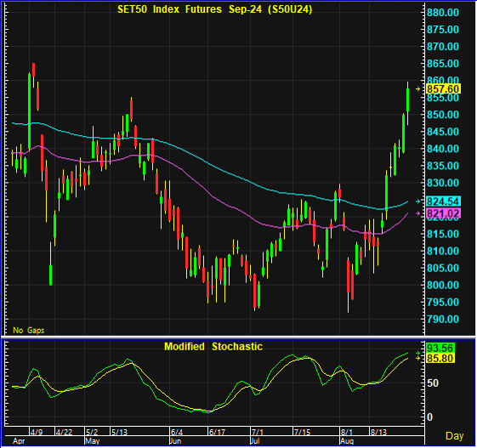Click the No Gaps label
This screenshot has height=448, width=477.
(29, 331)
